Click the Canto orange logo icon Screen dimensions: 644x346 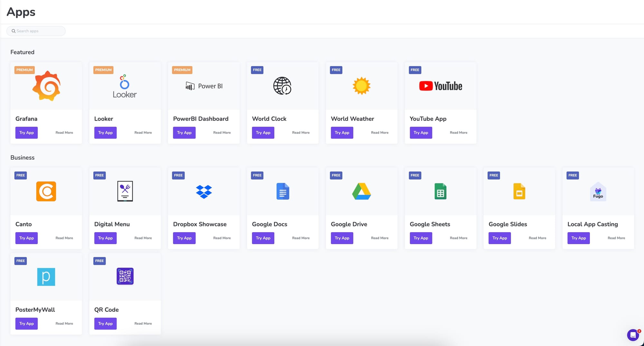pos(46,191)
